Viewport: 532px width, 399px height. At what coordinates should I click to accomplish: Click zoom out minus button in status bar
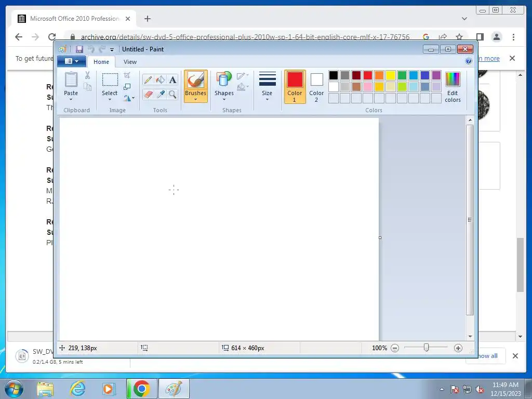pos(395,348)
